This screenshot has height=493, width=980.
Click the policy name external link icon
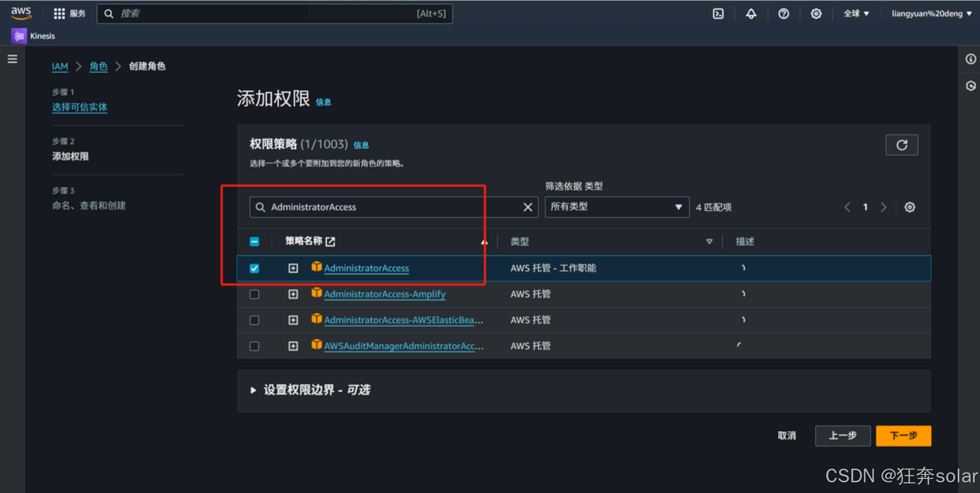330,241
